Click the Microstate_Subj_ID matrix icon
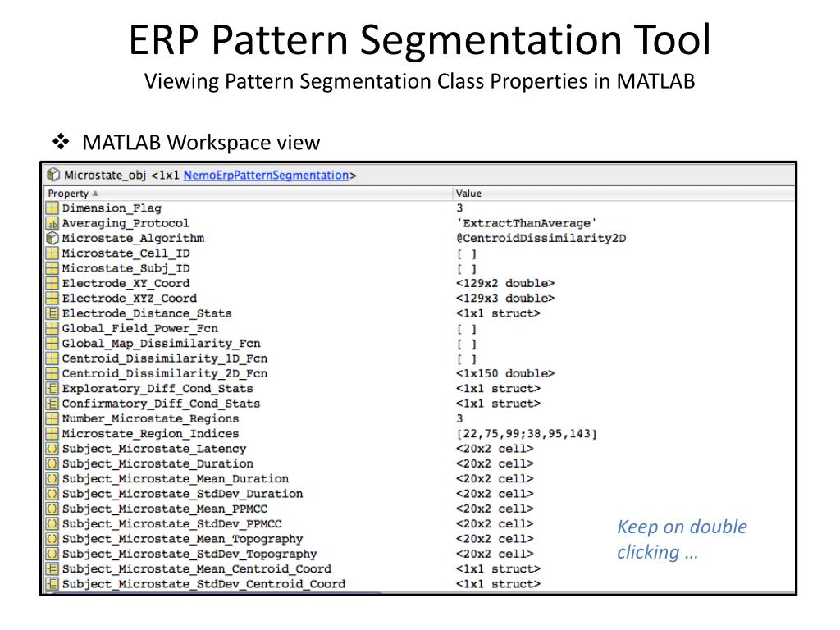 (52, 268)
